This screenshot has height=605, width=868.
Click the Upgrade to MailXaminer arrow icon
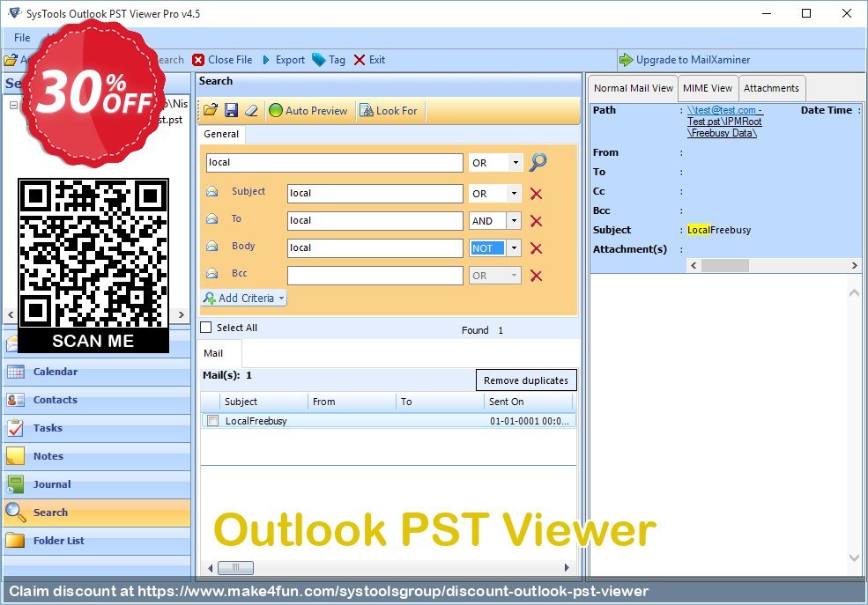[x=626, y=60]
